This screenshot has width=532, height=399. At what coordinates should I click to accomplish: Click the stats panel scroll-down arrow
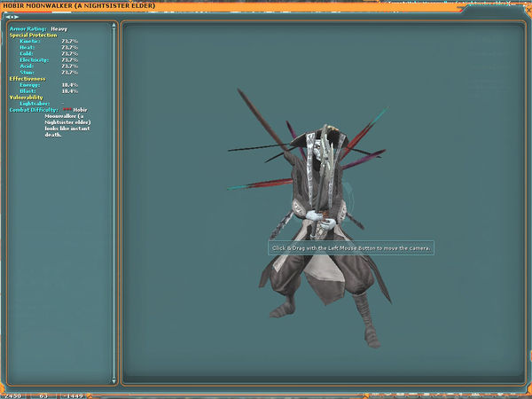tap(114, 382)
